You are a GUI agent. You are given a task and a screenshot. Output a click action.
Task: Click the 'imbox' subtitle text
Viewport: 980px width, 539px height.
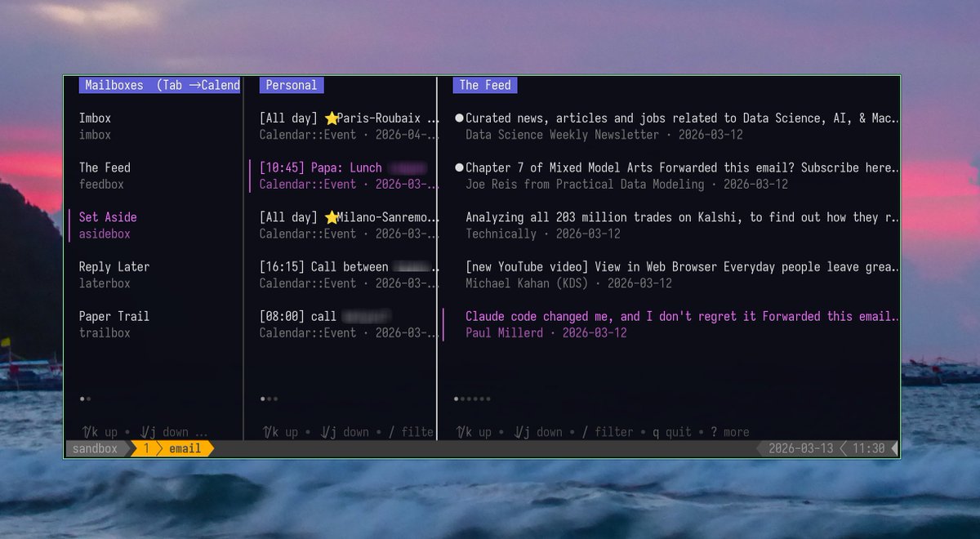pyautogui.click(x=95, y=135)
